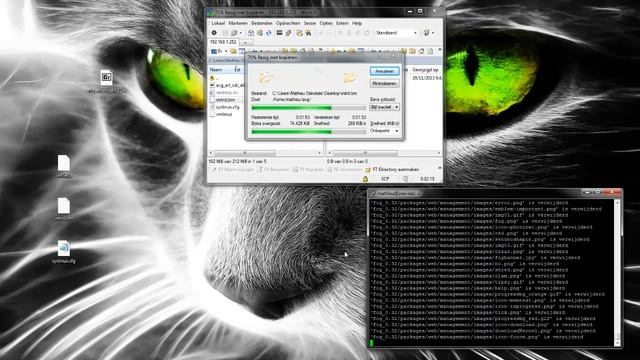Click the Minimaliseren button in copy dialog
Image resolution: width=640 pixels, height=360 pixels.
384,83
